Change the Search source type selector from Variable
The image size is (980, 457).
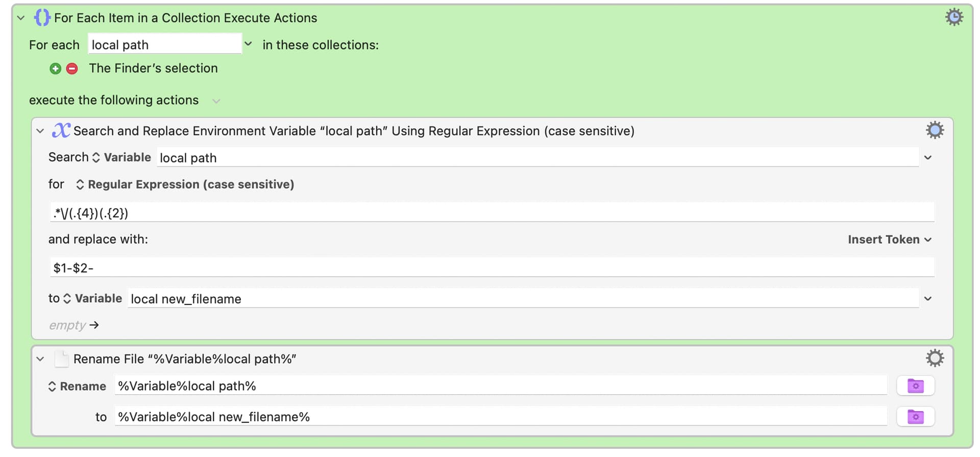coord(121,157)
